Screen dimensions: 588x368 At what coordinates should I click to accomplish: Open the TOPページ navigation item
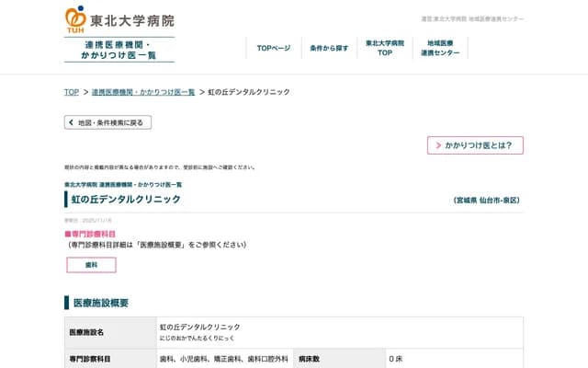pyautogui.click(x=273, y=48)
